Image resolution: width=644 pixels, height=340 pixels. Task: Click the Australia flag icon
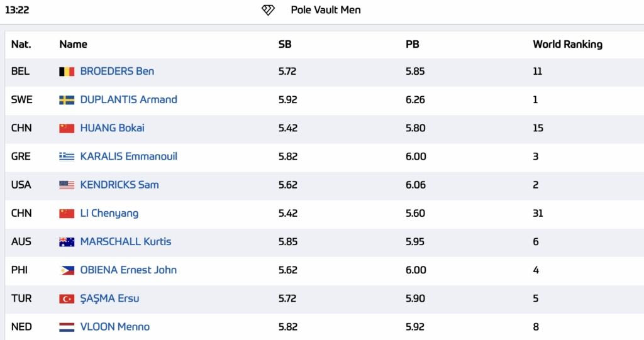[x=67, y=242]
